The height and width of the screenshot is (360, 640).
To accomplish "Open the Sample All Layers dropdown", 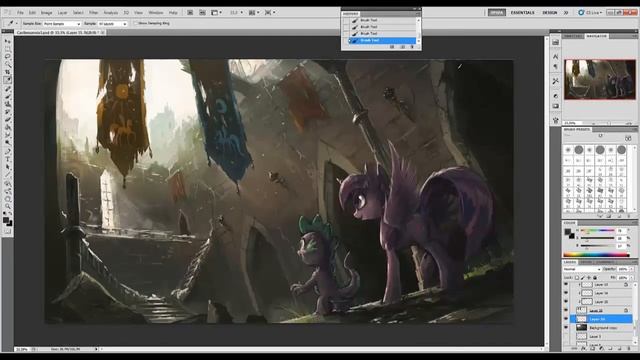I will (x=112, y=24).
